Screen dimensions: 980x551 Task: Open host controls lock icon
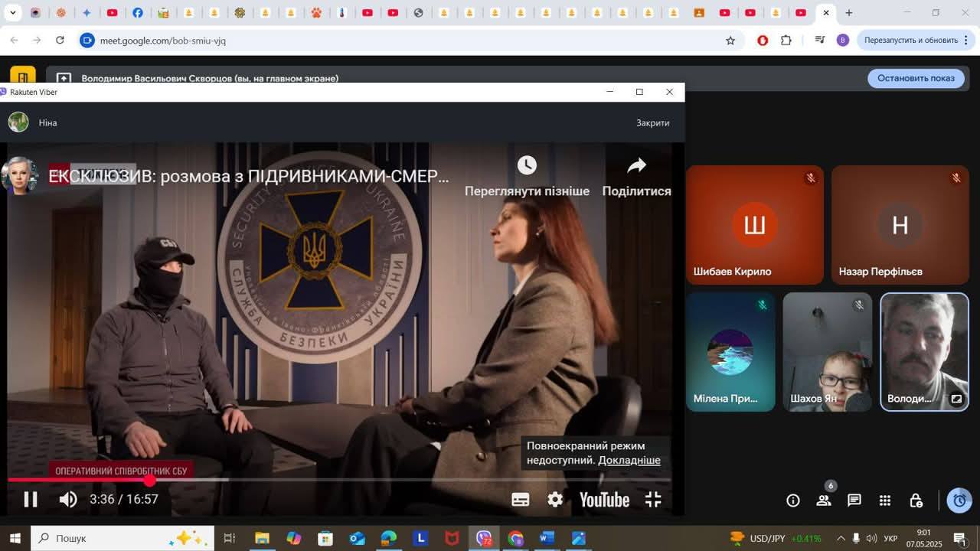click(916, 500)
